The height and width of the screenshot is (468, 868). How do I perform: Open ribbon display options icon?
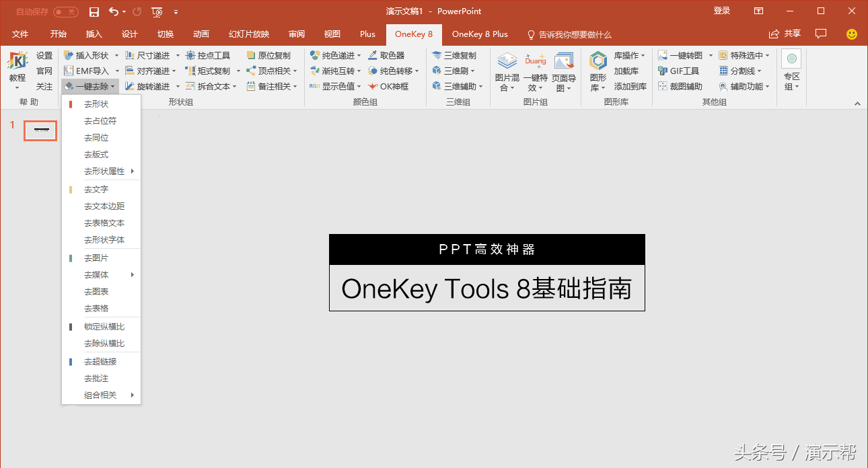758,11
